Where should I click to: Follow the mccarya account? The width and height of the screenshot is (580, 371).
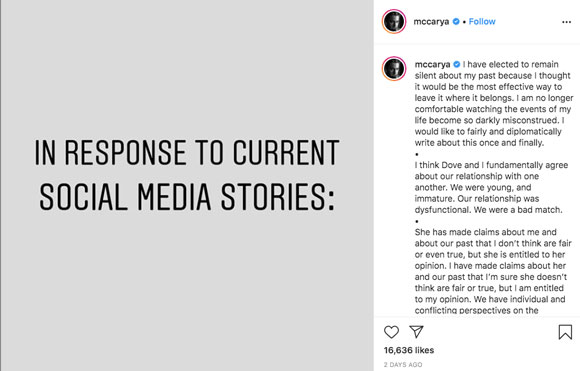482,21
